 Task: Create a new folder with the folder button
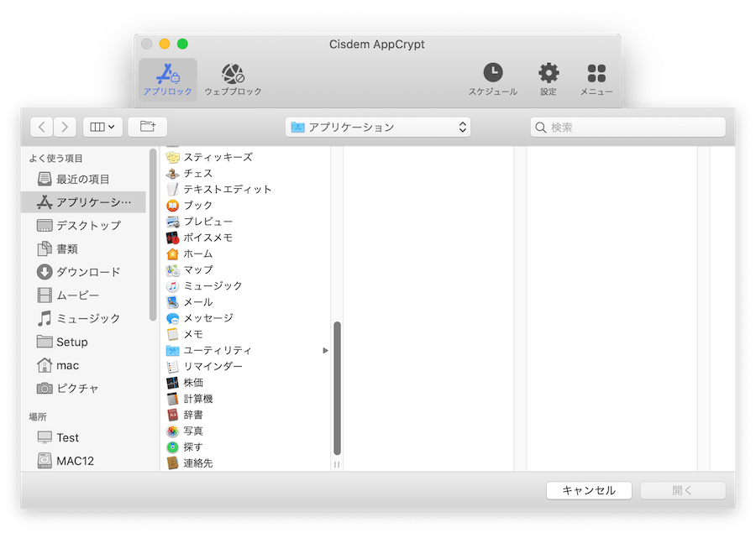(148, 127)
